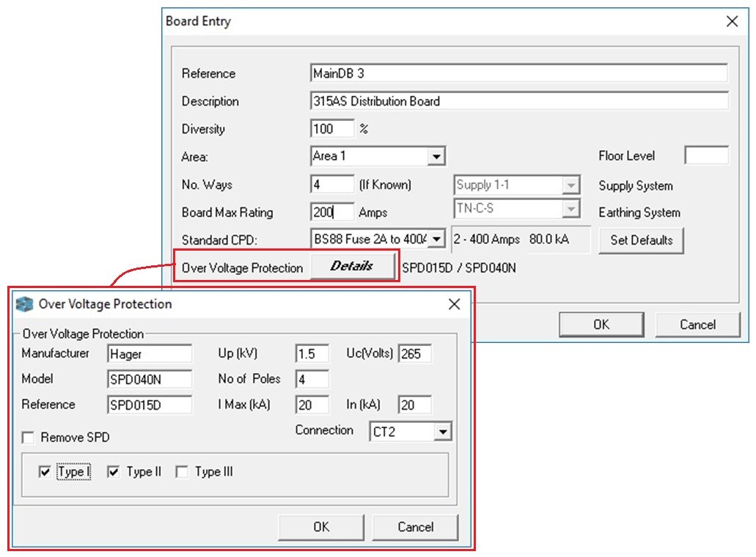Click the Model field showing SPD040N
This screenshot has height=557, width=756.
pyautogui.click(x=150, y=380)
